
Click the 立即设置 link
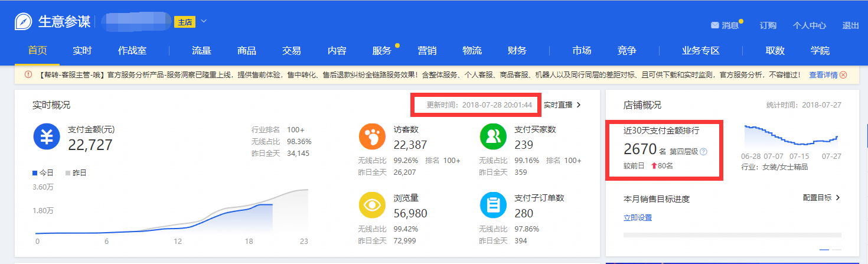[x=638, y=218]
